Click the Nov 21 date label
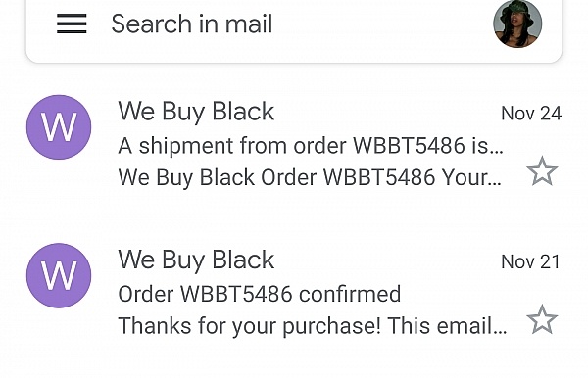Screen dimensions: 588x378 click(x=530, y=261)
